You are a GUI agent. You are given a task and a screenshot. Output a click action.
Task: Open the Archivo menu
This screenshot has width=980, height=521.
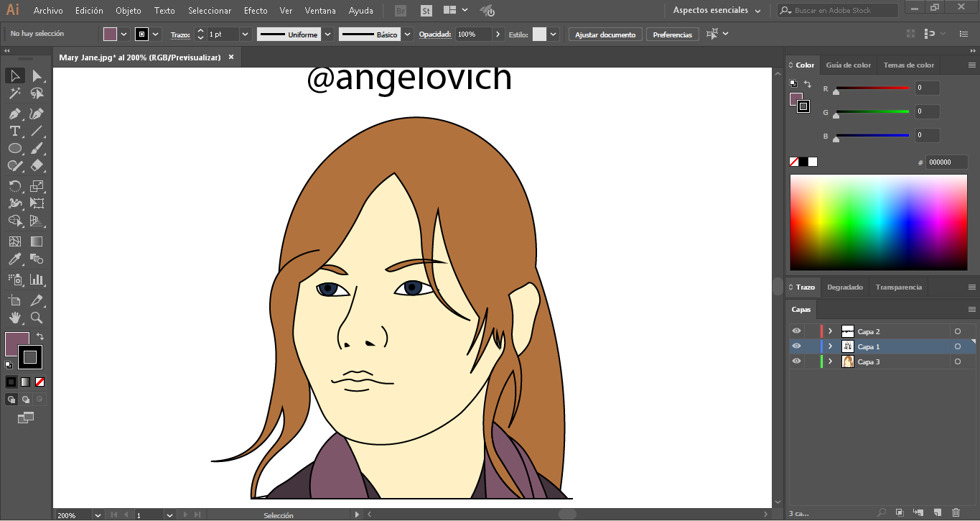click(48, 11)
